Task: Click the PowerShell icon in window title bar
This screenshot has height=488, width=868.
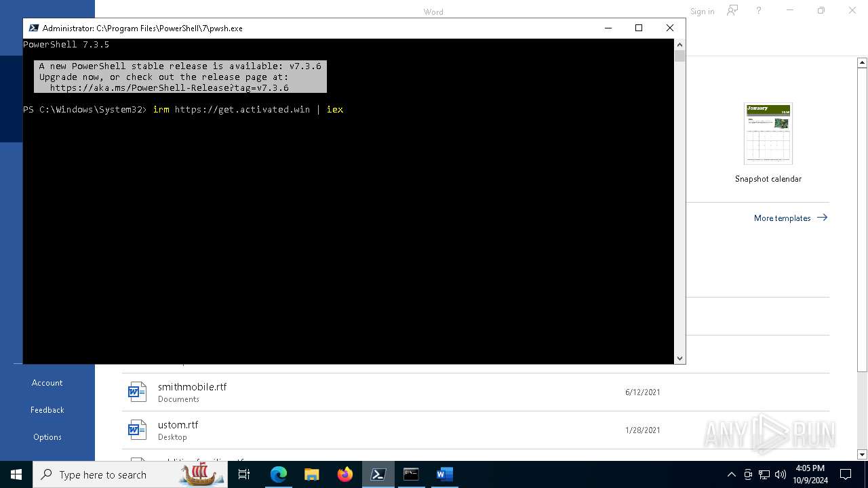Action: click(33, 28)
